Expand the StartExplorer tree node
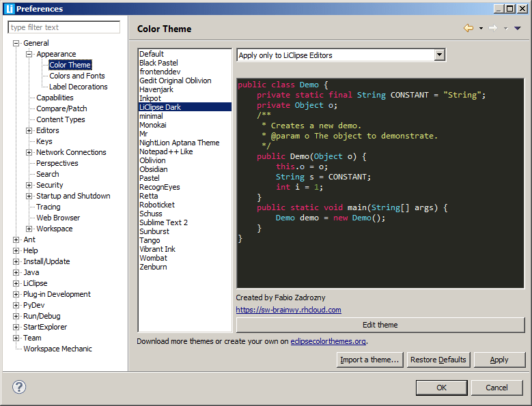Screen dimensions: 532x406 tap(16, 327)
